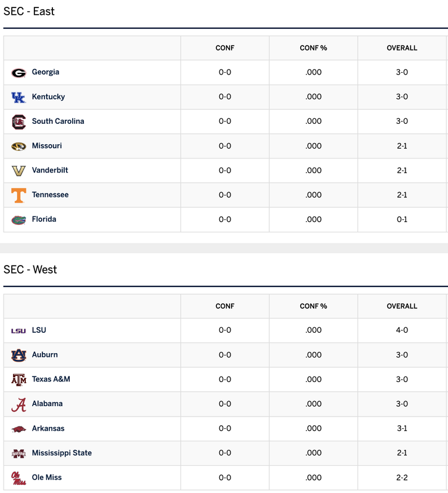Click the Florida Gators logo icon
This screenshot has width=448, height=493.
click(18, 220)
